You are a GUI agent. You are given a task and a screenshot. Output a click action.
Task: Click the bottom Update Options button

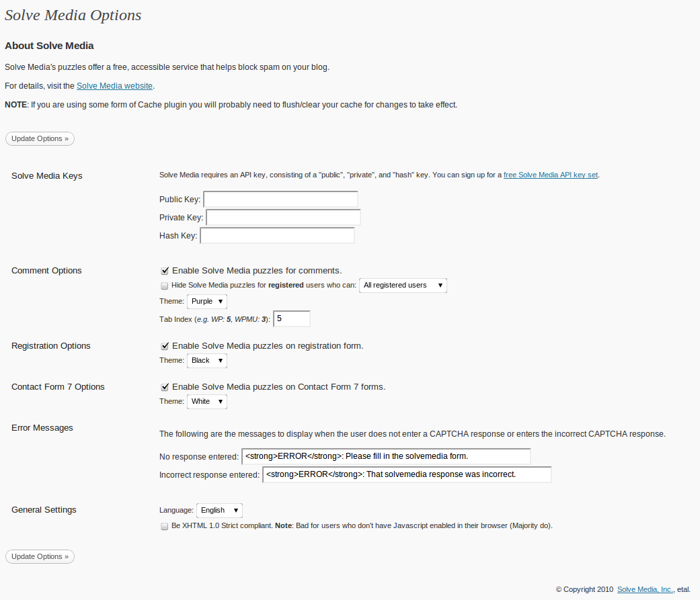40,557
